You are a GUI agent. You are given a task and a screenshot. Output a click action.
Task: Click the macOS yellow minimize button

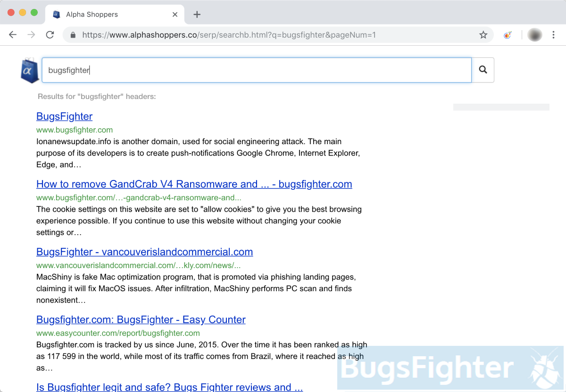click(23, 13)
